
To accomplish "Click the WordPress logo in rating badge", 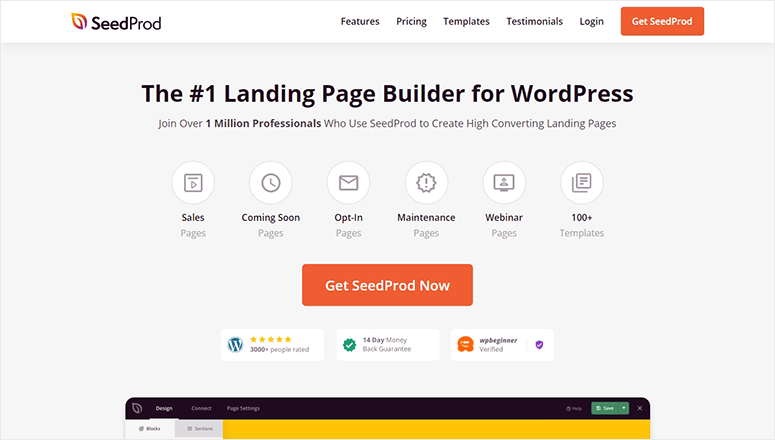I will 235,344.
